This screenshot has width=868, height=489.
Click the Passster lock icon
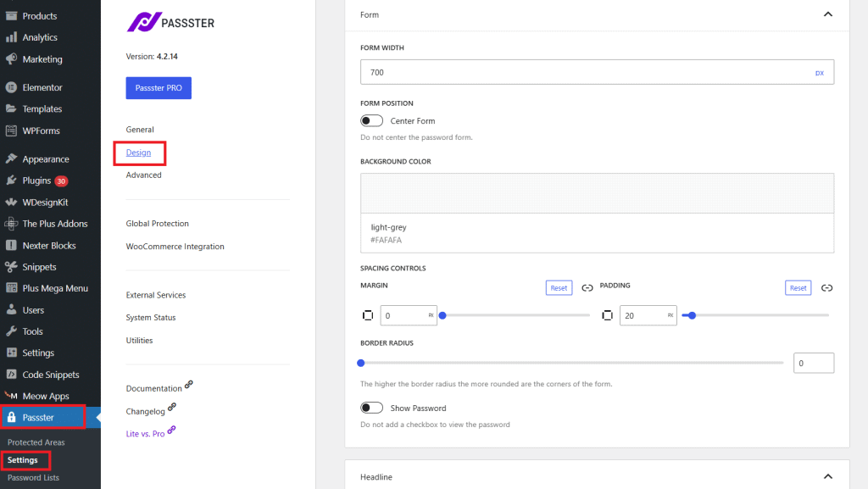pos(11,417)
